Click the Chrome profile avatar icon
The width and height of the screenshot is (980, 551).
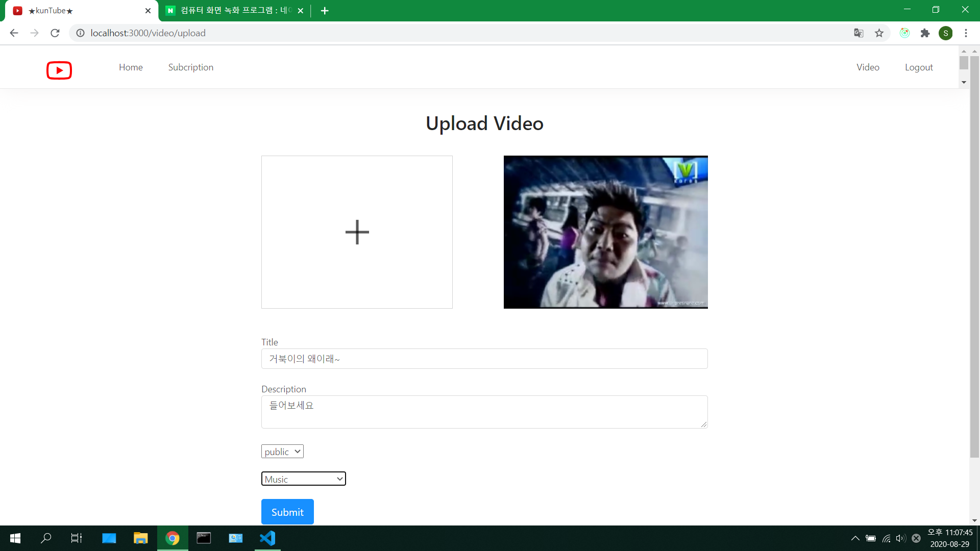click(x=946, y=33)
